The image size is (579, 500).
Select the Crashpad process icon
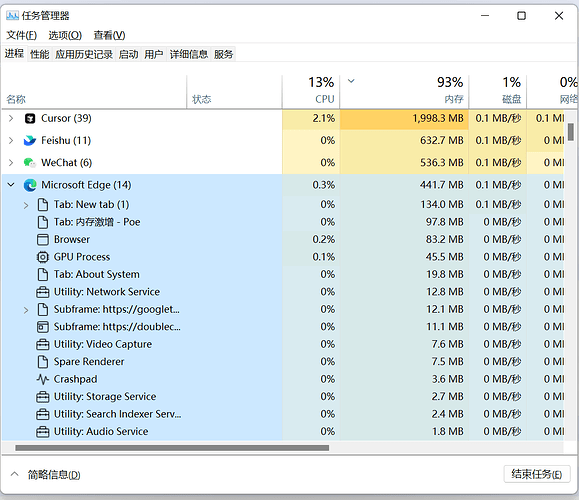[x=43, y=379]
